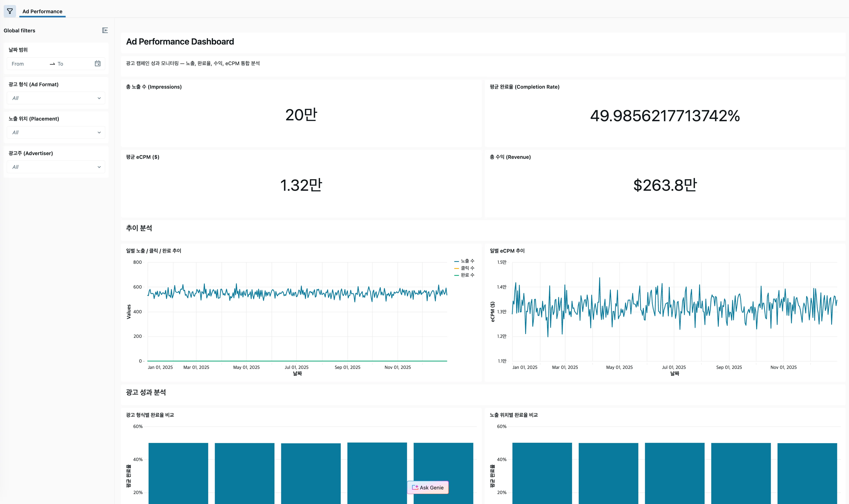Toggle the 노출 수 legend series

pos(464,261)
